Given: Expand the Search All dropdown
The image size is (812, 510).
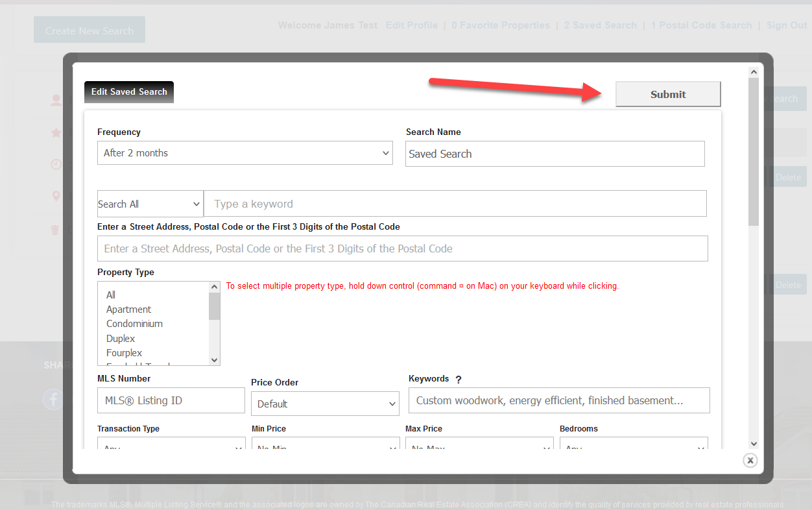Looking at the screenshot, I should click(x=150, y=204).
